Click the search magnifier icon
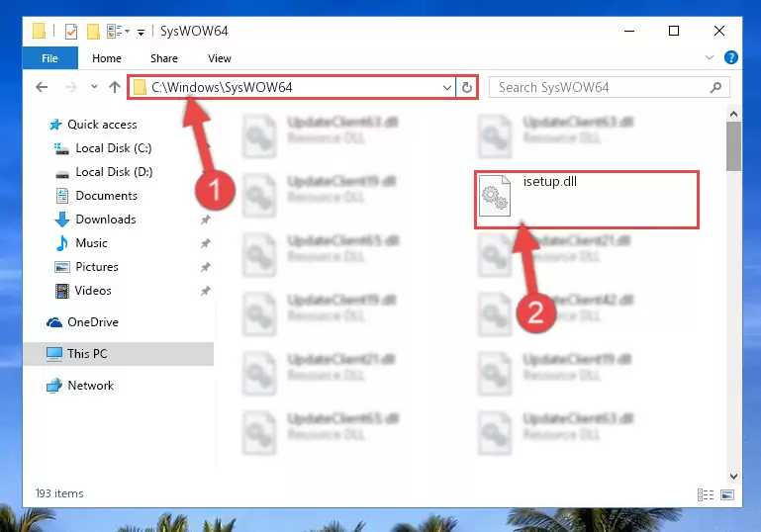Image resolution: width=761 pixels, height=532 pixels. [715, 87]
